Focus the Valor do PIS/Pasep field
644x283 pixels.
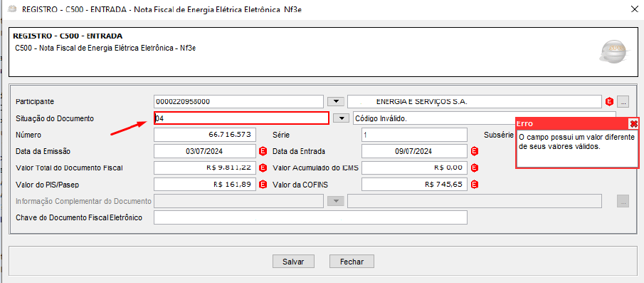pos(205,185)
